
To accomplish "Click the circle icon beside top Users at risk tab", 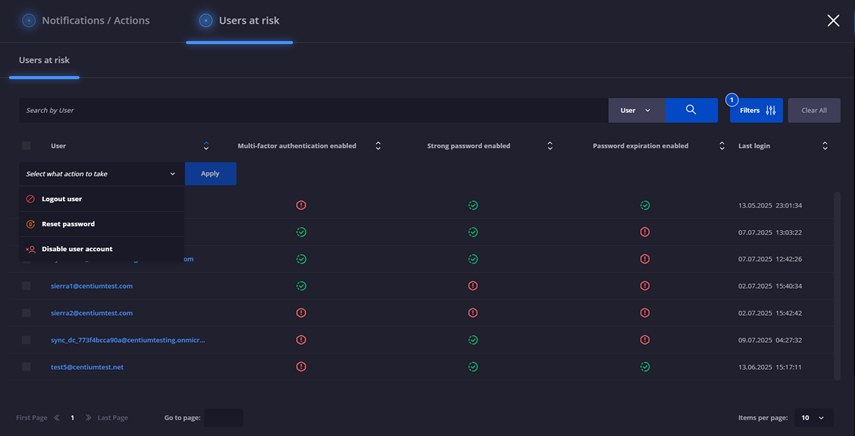I will (206, 21).
